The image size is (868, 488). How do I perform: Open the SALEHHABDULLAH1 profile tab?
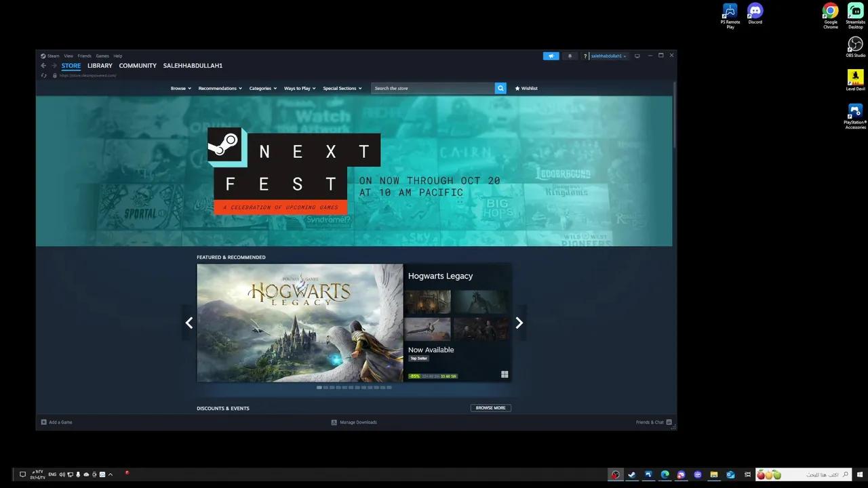193,66
